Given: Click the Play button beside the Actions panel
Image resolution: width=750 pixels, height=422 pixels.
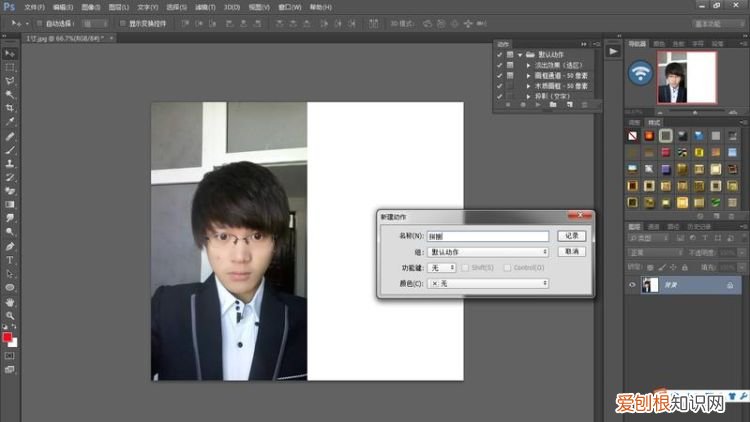Looking at the screenshot, I should coord(613,51).
